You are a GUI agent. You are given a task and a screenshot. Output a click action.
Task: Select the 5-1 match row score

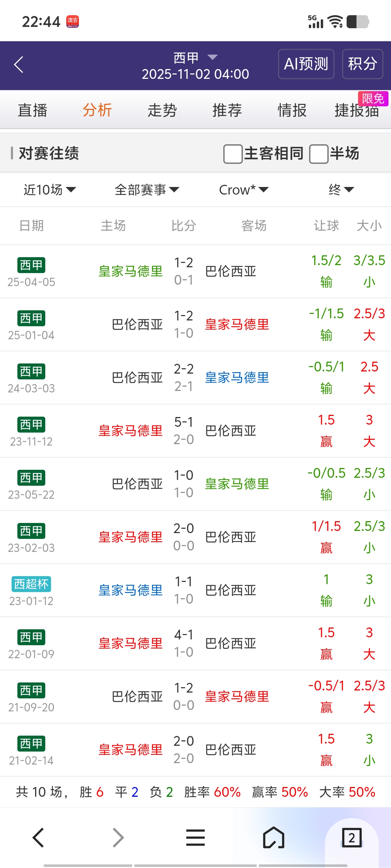click(x=184, y=422)
